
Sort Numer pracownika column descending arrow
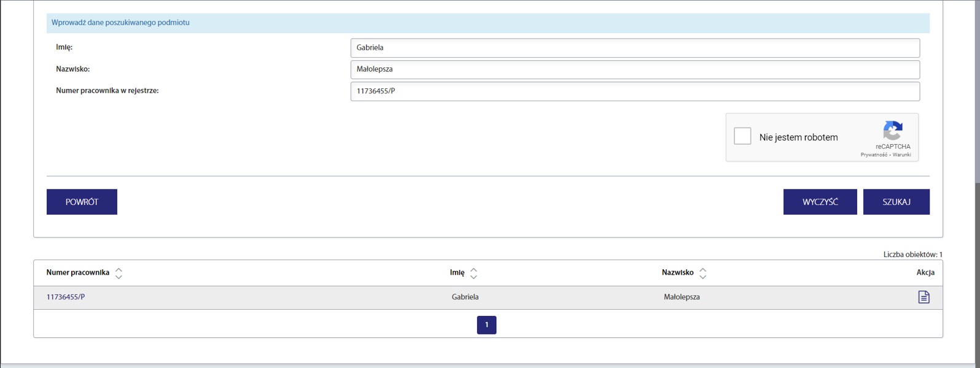click(119, 277)
